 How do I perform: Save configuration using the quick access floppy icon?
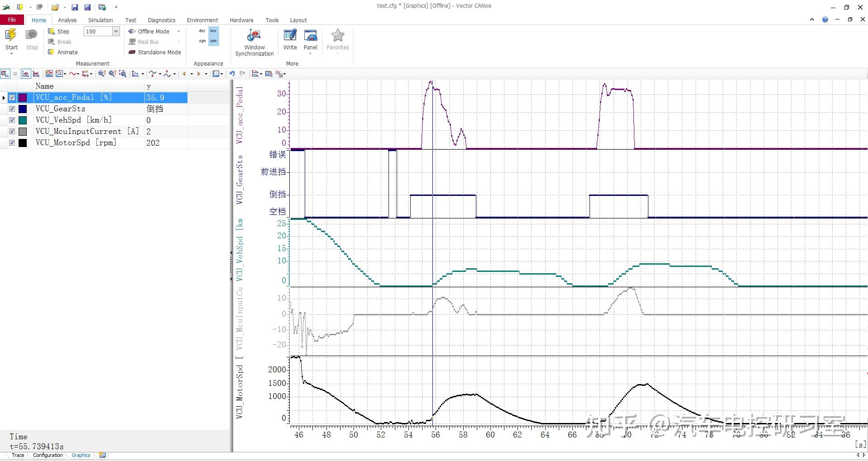pos(75,7)
